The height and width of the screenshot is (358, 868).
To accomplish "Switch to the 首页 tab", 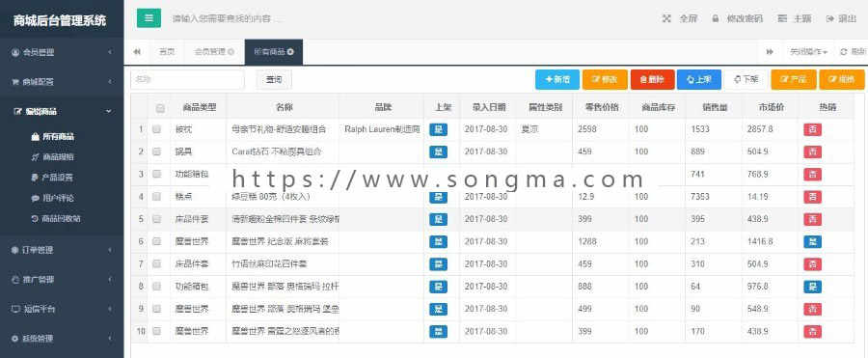I will 167,51.
